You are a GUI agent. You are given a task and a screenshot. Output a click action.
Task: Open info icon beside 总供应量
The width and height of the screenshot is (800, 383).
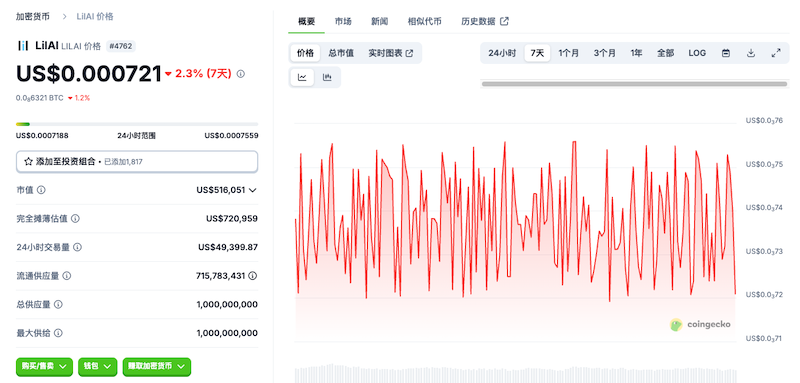tap(58, 304)
